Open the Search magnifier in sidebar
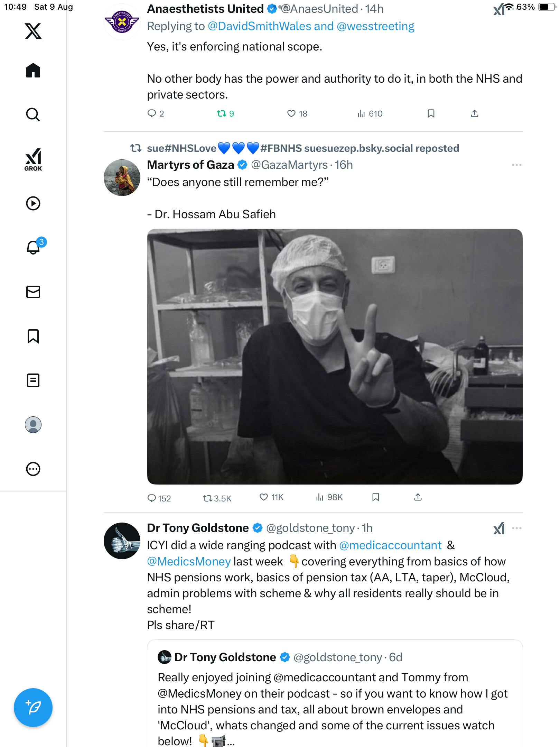Viewport: 560px width, 747px height. (33, 114)
